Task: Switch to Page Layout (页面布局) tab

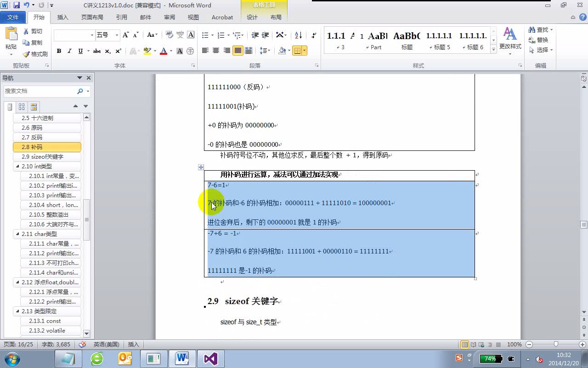Action: pos(92,17)
